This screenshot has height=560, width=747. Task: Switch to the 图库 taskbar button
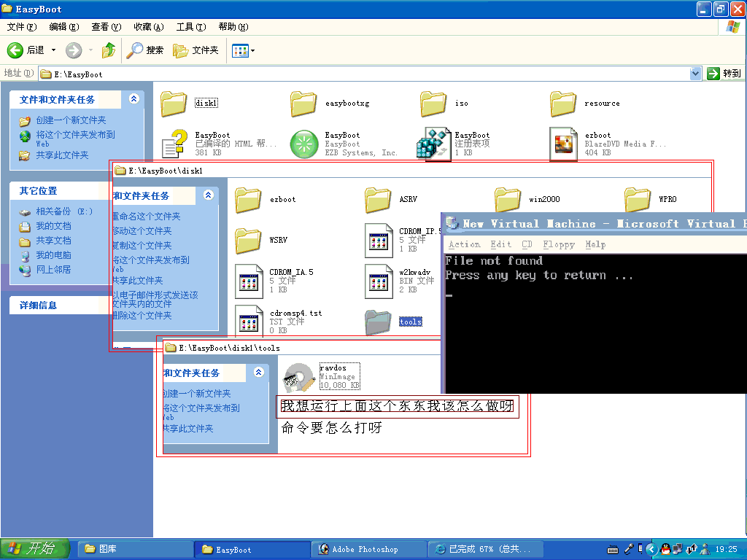point(135,550)
